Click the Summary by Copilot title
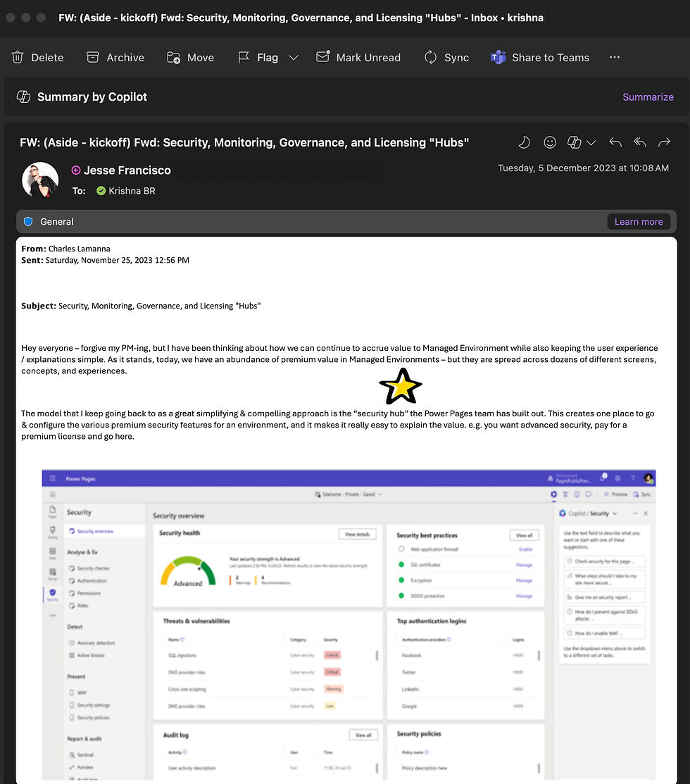The image size is (690, 784). [x=92, y=97]
